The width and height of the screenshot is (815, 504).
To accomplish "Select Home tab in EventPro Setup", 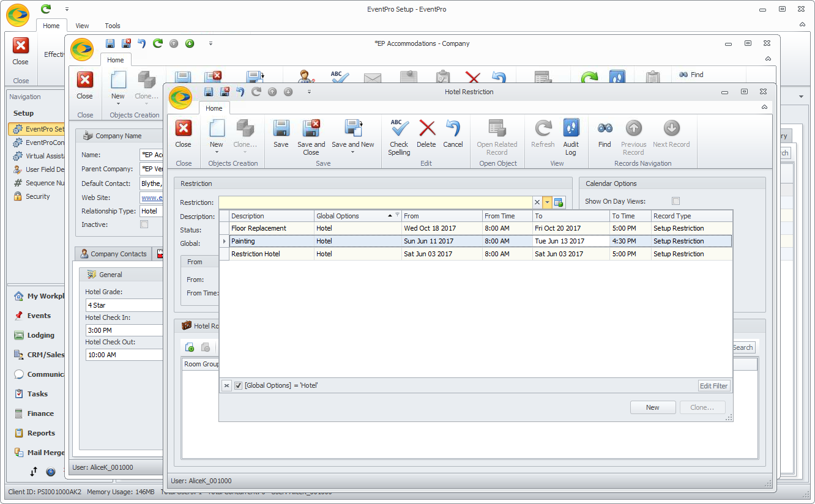I will 51,26.
